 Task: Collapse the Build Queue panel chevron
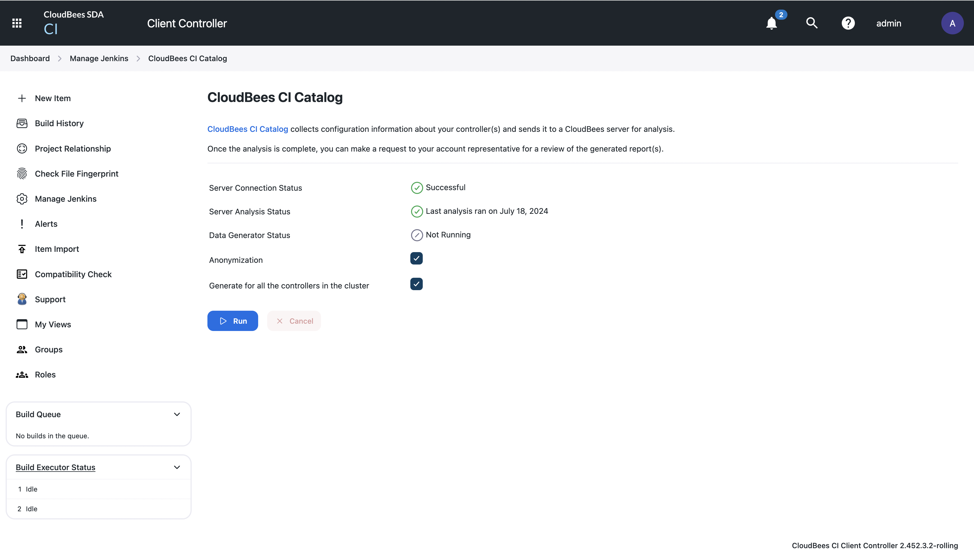[177, 414]
